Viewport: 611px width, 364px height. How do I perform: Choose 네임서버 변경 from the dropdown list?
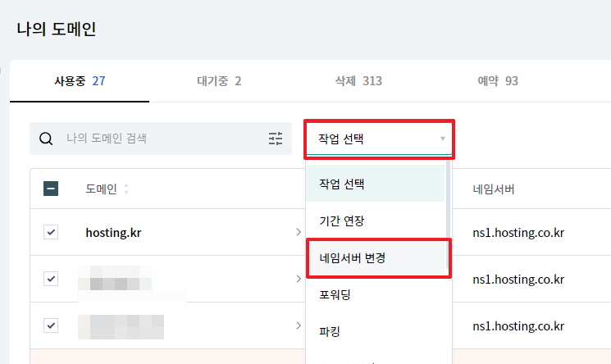click(x=378, y=258)
